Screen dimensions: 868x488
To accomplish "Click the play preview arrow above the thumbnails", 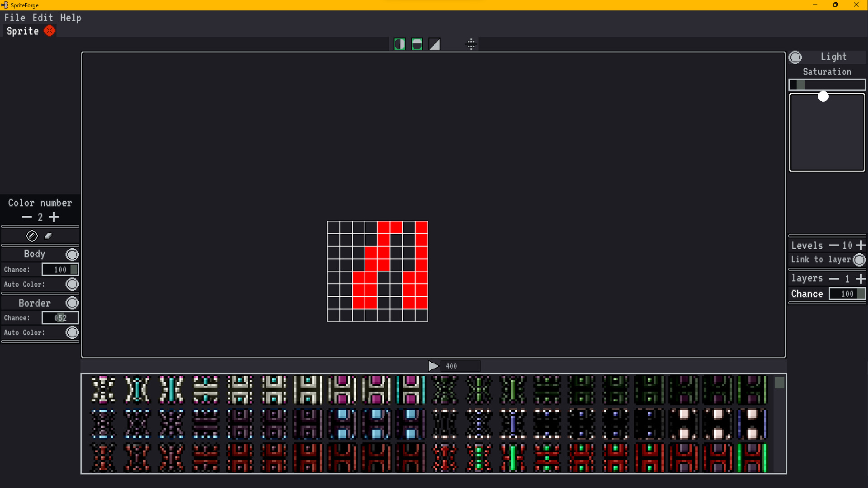I will pos(434,366).
